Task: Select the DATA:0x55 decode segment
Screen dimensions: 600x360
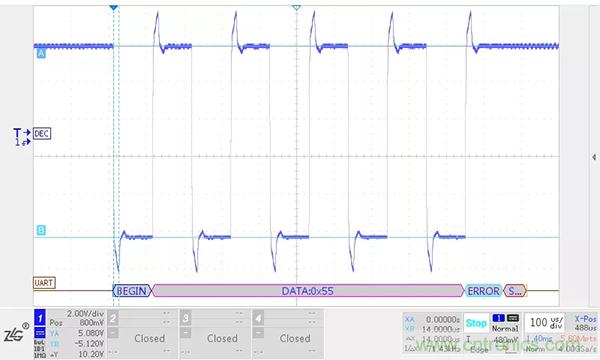Action: click(x=308, y=291)
